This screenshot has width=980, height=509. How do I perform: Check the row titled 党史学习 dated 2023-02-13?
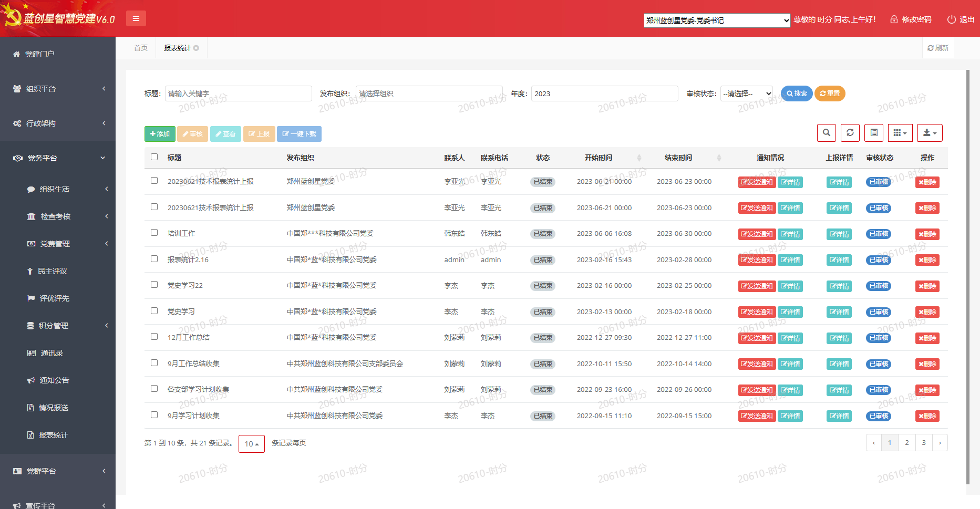(x=154, y=310)
